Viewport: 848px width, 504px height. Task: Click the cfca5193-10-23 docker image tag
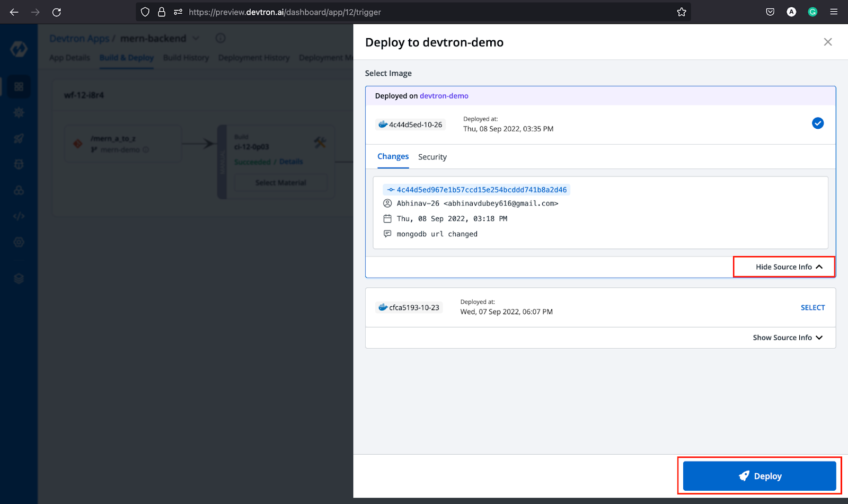[409, 307]
